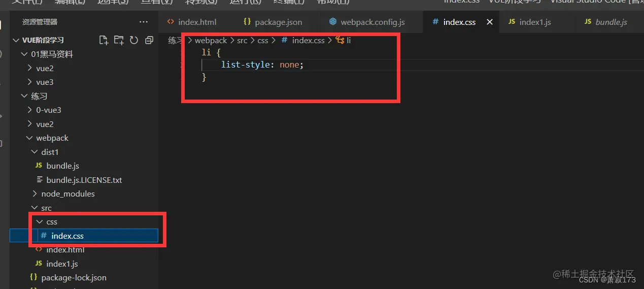Refresh the explorer file tree
Viewport: 644px width, 289px height.
tap(134, 40)
